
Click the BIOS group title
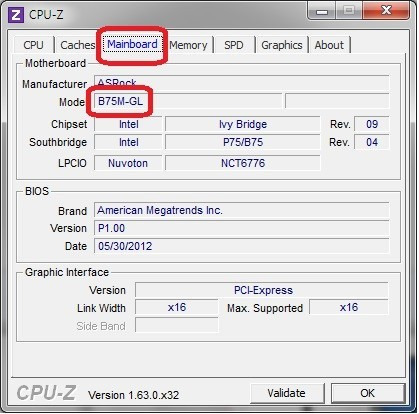(37, 191)
